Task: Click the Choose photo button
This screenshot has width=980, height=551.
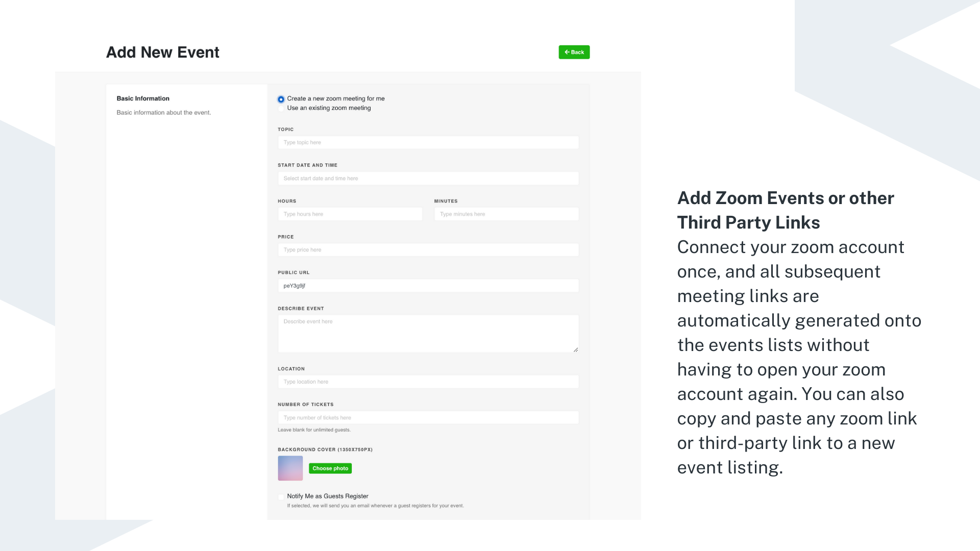Action: coord(330,468)
